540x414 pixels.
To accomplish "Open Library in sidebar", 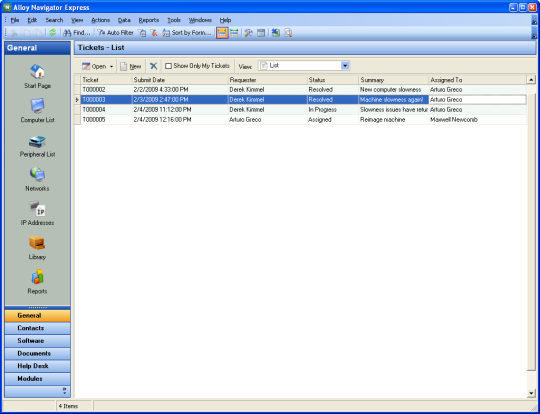I will [x=37, y=248].
